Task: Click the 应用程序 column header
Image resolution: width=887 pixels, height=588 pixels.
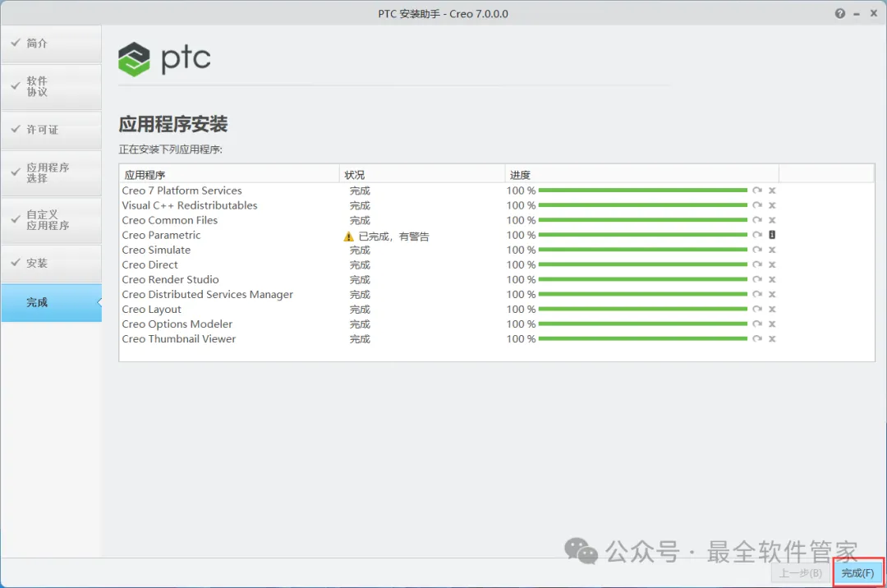Action: (228, 175)
